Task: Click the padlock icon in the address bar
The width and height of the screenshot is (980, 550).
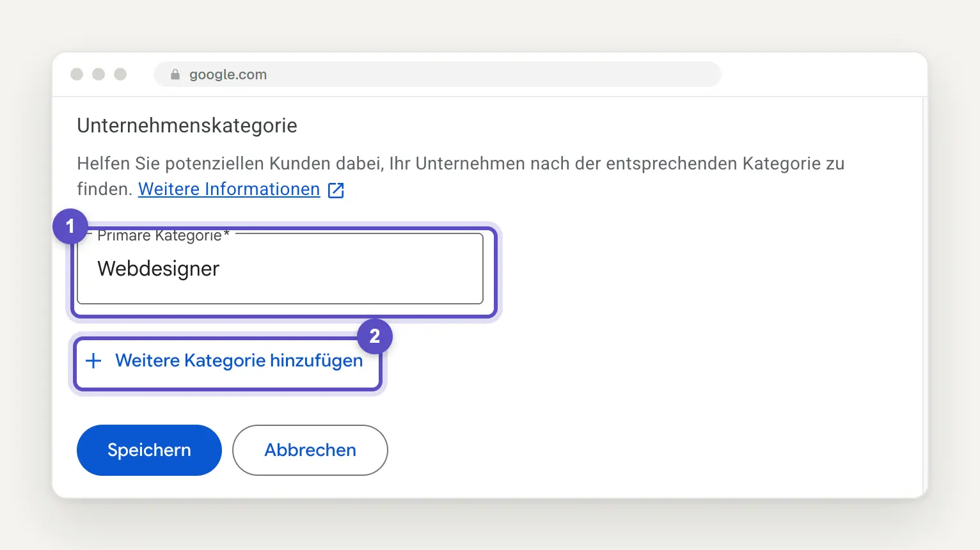Action: click(175, 74)
